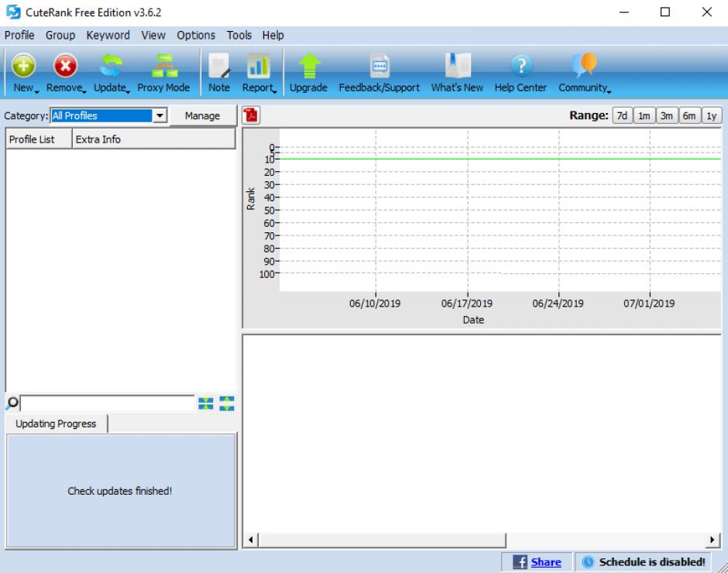Open the Profile menu

(x=19, y=36)
